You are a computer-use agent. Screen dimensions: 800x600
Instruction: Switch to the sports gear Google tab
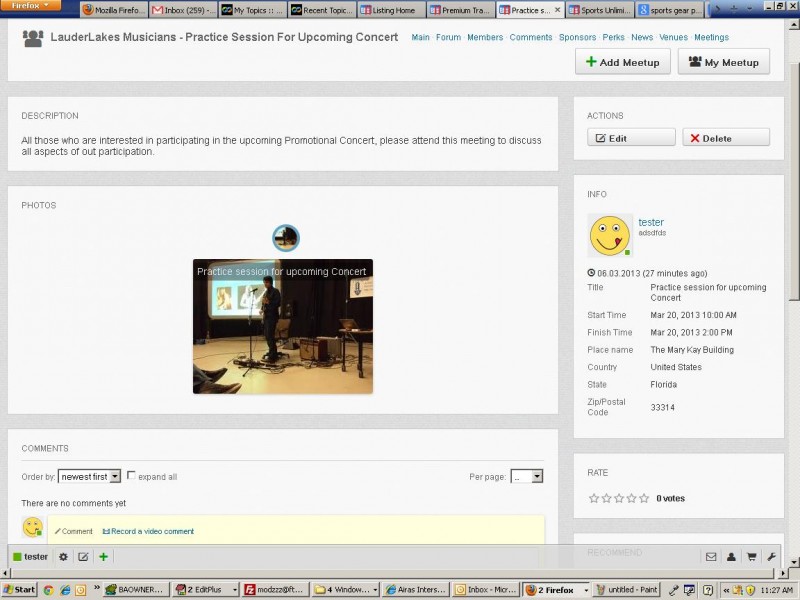[x=669, y=10]
